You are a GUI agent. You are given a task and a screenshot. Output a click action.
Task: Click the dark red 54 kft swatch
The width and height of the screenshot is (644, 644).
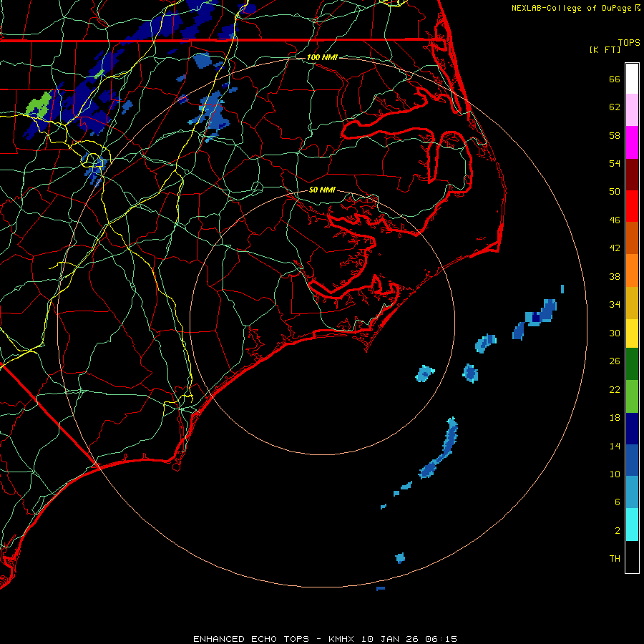(x=632, y=174)
